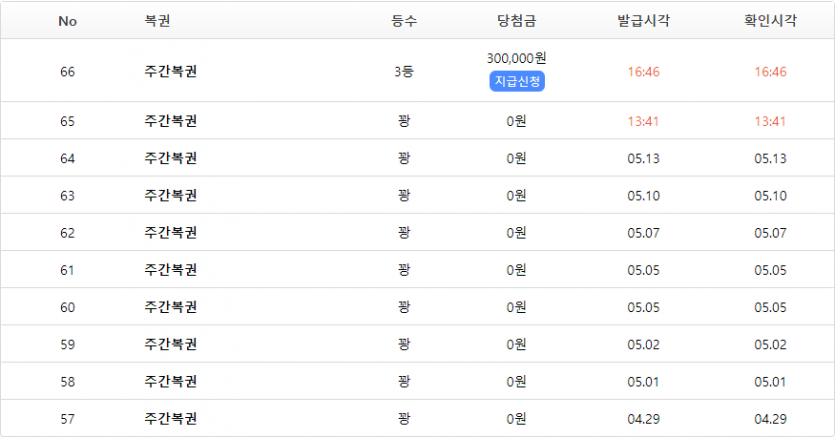Click the 0원 amount in row 57
835x438 pixels.
[x=517, y=419]
